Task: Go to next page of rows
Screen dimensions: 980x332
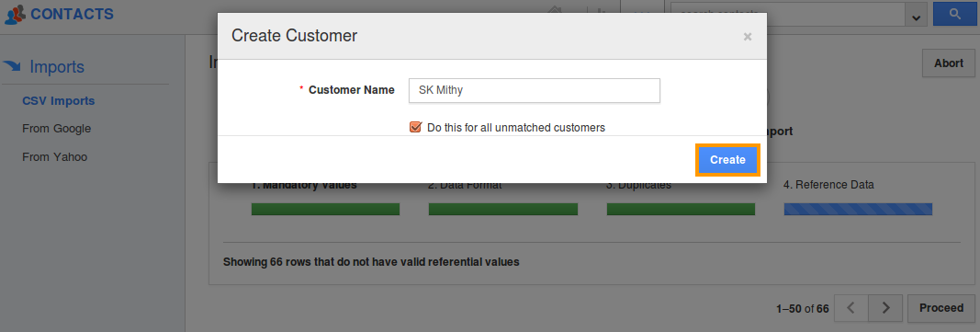Action: (x=886, y=307)
